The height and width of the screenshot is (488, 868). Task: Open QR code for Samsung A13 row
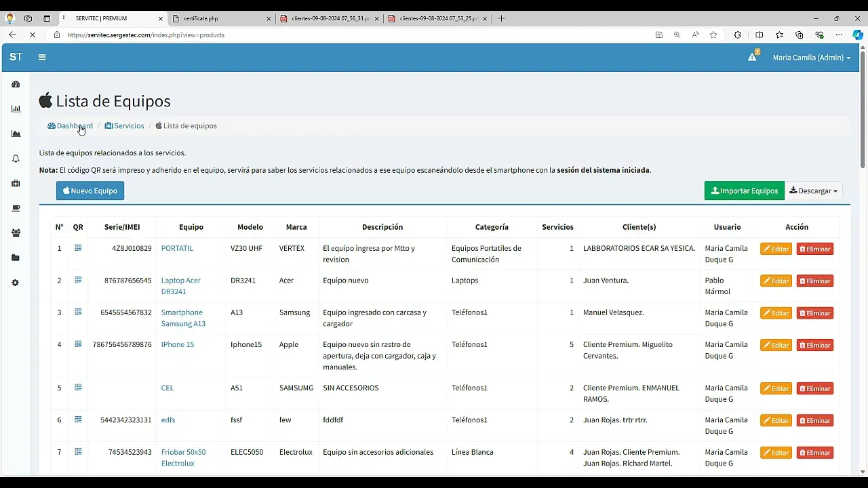[78, 312]
